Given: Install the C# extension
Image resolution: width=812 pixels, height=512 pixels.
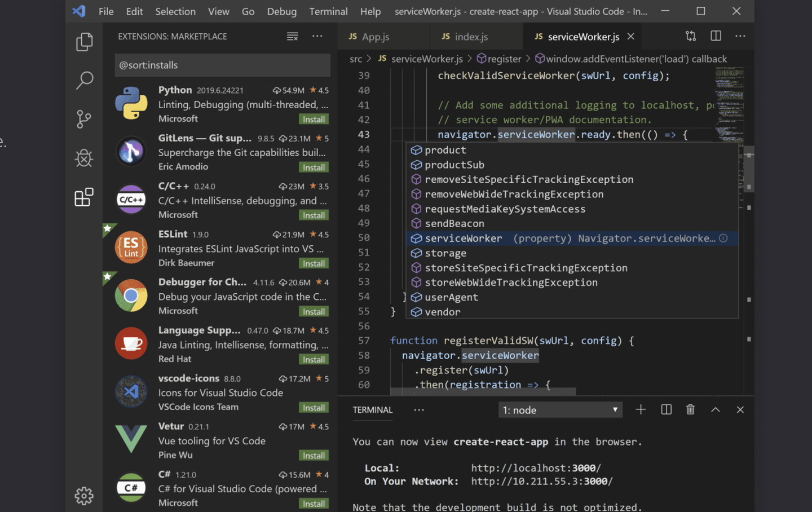Looking at the screenshot, I should coord(314,504).
